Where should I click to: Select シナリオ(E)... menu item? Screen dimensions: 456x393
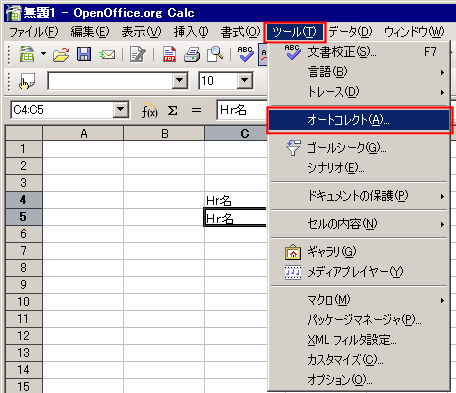pyautogui.click(x=359, y=168)
